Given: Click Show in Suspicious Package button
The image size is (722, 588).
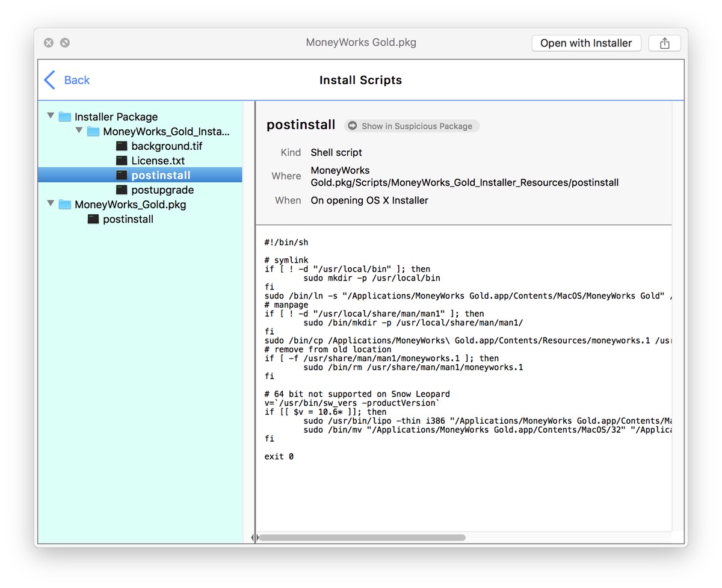Looking at the screenshot, I should coord(412,126).
